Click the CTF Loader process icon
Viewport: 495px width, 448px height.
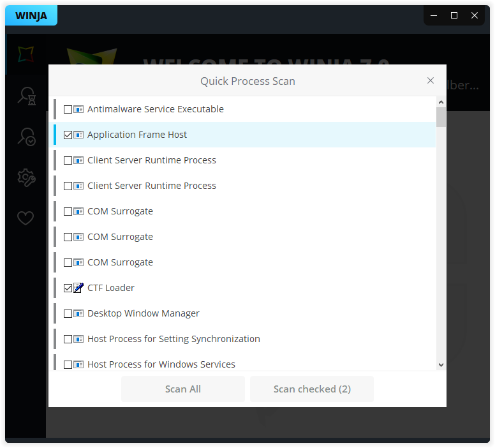click(78, 288)
